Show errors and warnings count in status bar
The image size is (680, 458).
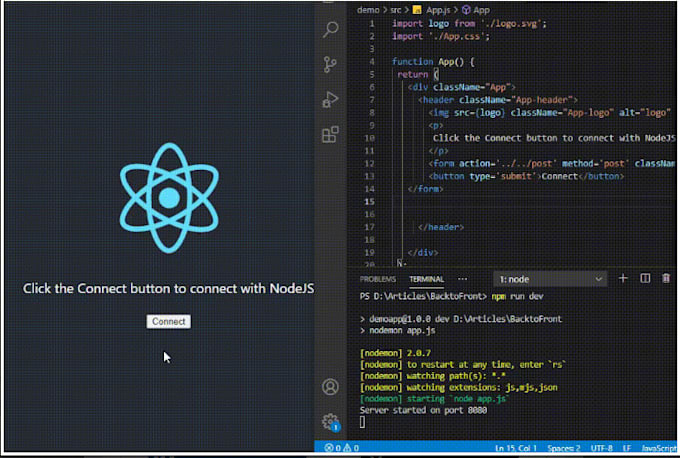[x=341, y=448]
